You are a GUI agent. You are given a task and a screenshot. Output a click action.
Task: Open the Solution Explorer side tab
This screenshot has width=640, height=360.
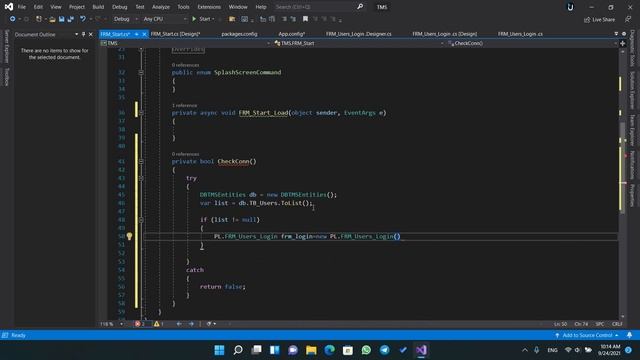pyautogui.click(x=632, y=90)
